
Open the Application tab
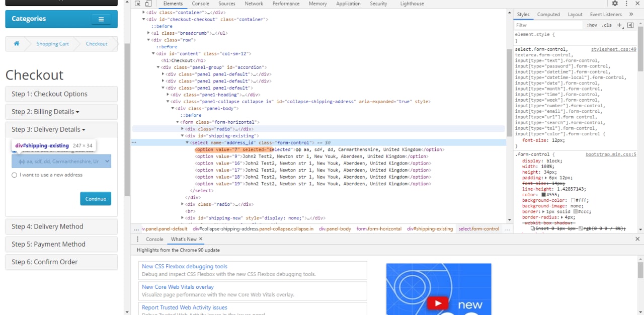pyautogui.click(x=348, y=4)
